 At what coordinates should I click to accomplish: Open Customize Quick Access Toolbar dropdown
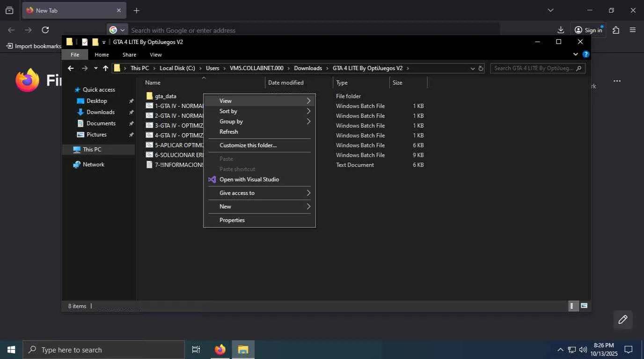[x=104, y=42]
